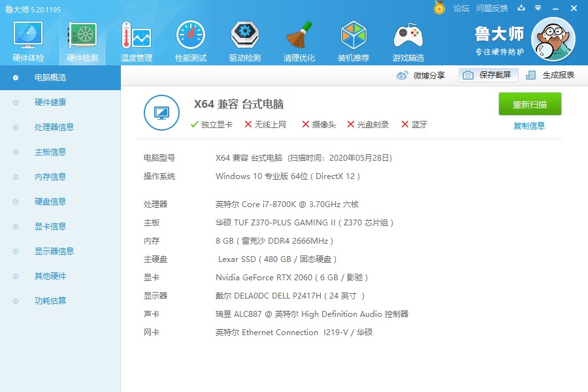Select the 硬件检测 tool
The height and width of the screenshot is (392, 588).
coord(81,39)
